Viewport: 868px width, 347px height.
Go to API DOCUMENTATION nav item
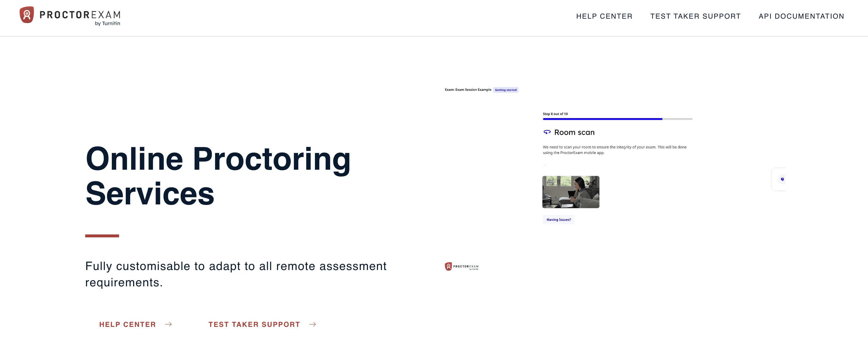[801, 16]
